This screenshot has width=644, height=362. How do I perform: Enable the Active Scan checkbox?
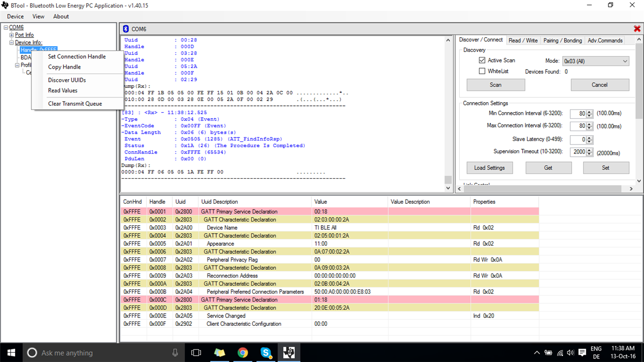tap(482, 60)
